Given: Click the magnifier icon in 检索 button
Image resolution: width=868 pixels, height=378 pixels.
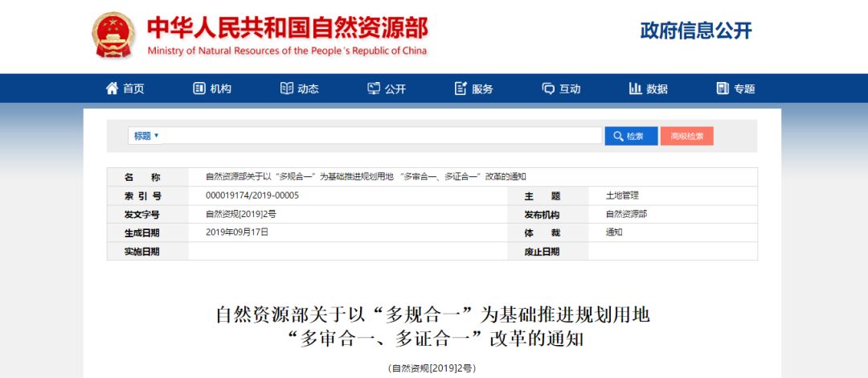Looking at the screenshot, I should 618,137.
